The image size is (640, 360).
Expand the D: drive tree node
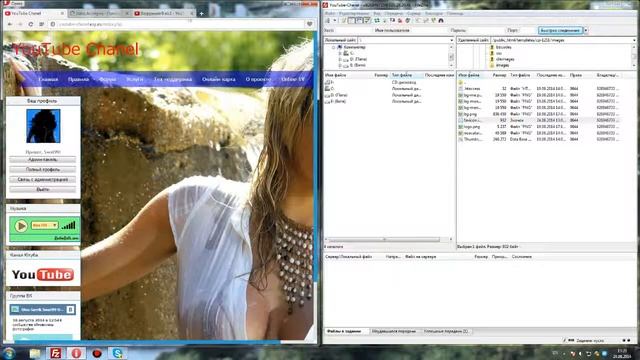click(340, 59)
